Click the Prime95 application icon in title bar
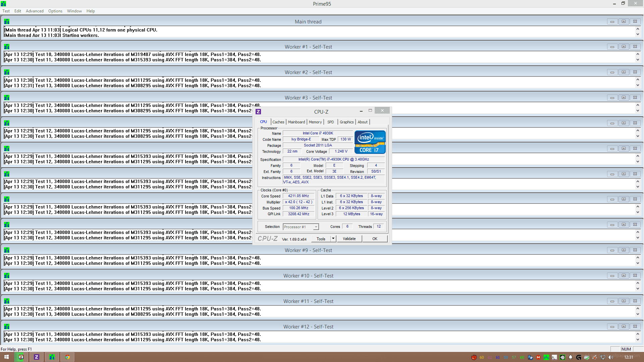644x362 pixels. coord(3,4)
